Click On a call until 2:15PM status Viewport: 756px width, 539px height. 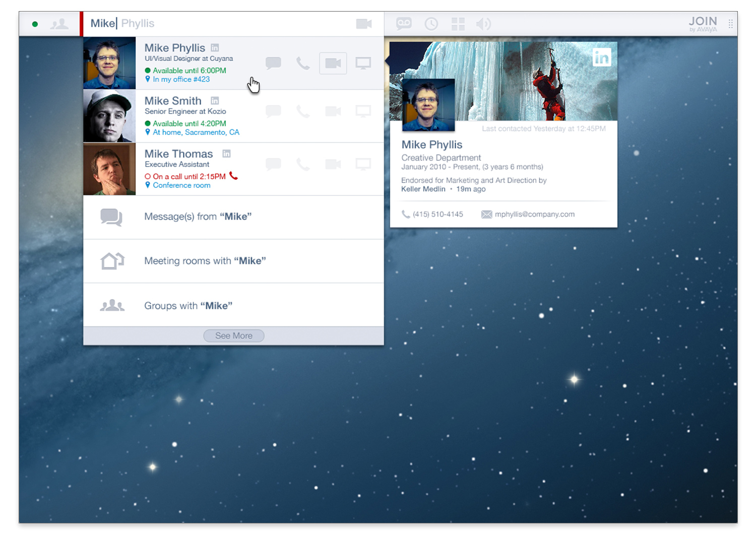[x=185, y=176]
